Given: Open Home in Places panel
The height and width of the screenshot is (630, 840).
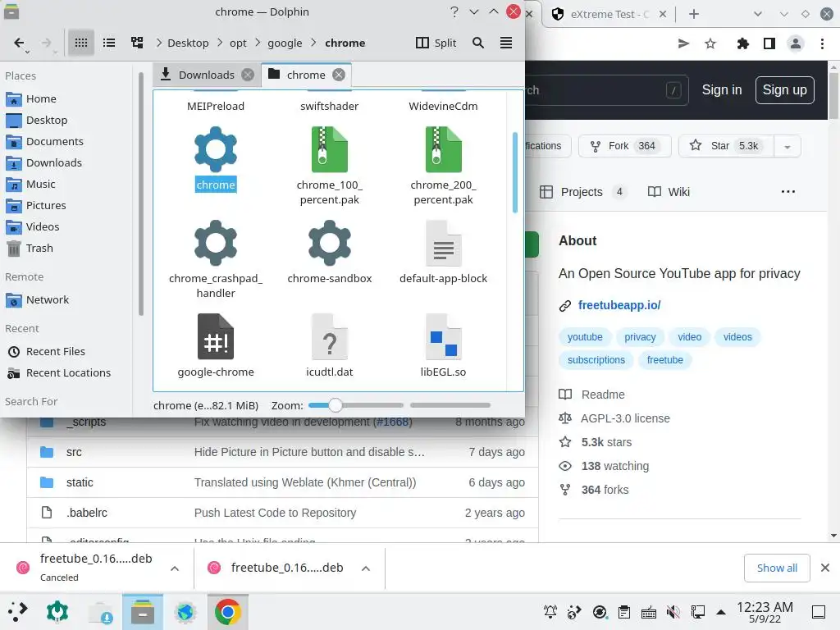Looking at the screenshot, I should 41,99.
